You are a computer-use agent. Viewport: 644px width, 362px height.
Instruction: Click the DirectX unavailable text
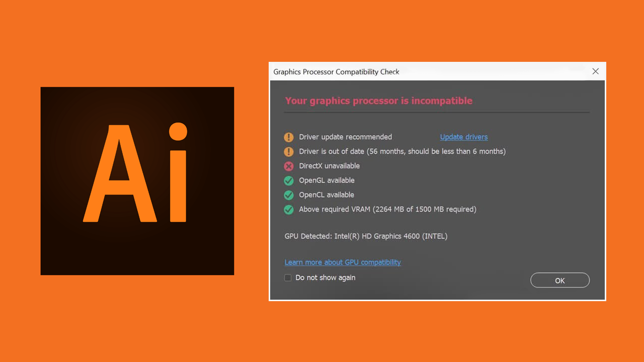tap(330, 166)
